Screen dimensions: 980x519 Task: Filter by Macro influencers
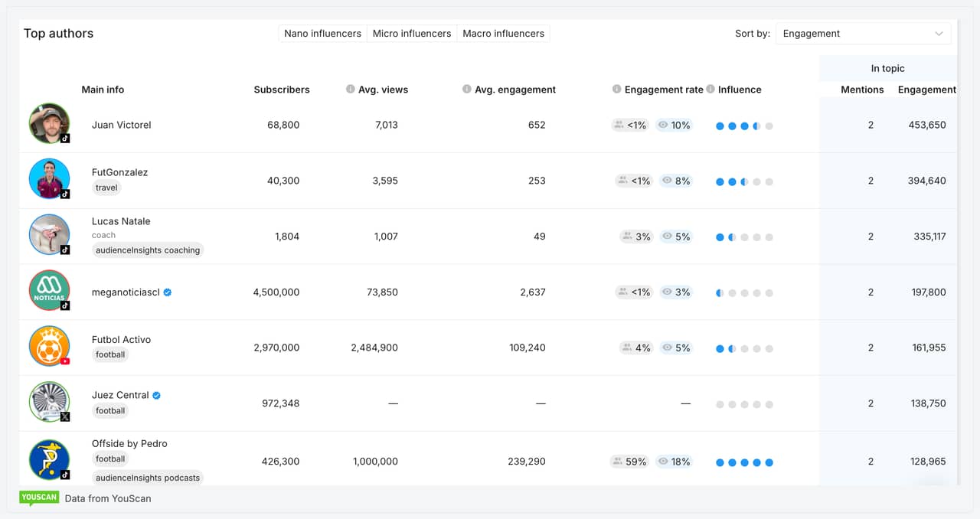[503, 34]
